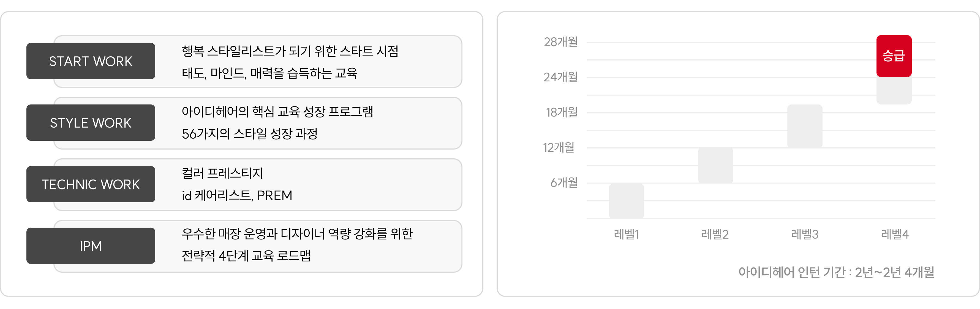
Task: Select the gray bar above 레벨3
Action: [x=805, y=126]
